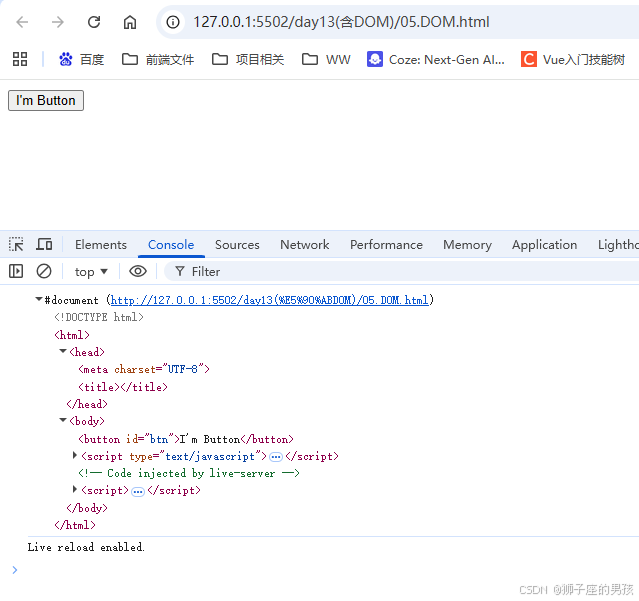The image size is (639, 601).
Task: Click the Live reload enabled. message
Action: click(86, 547)
